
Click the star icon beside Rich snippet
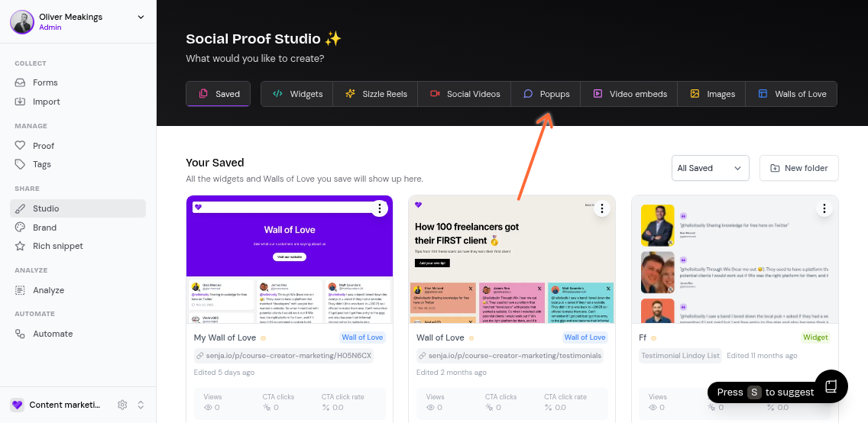point(20,246)
